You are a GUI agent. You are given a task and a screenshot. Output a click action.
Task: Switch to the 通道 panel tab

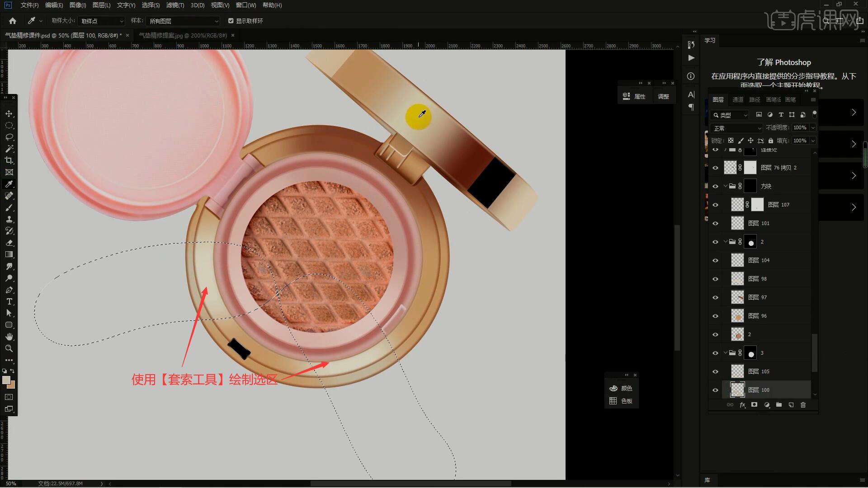[738, 99]
